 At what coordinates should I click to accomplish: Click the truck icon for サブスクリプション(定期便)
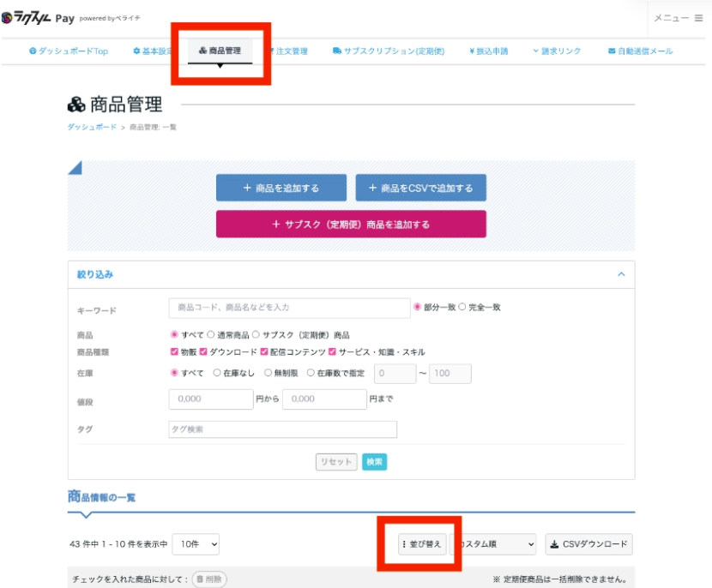pos(336,51)
